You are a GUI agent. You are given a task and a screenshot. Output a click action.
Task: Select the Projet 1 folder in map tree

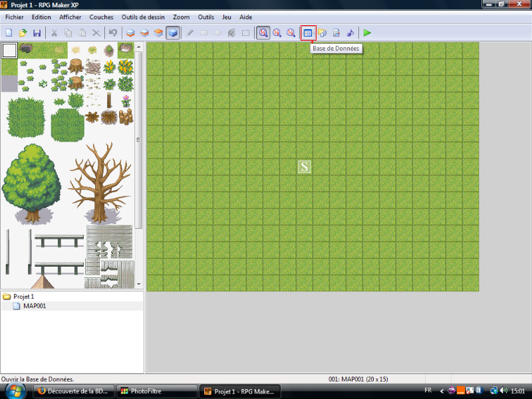23,297
